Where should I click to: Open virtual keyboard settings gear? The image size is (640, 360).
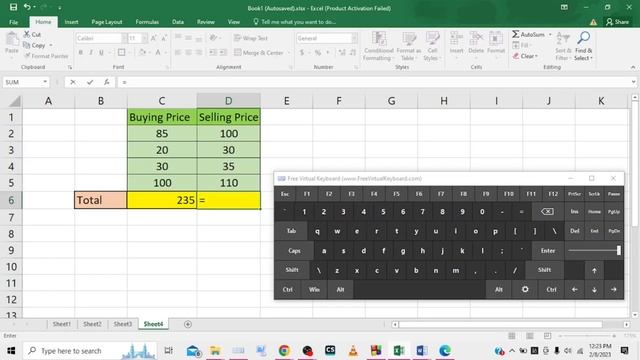pyautogui.click(x=525, y=289)
